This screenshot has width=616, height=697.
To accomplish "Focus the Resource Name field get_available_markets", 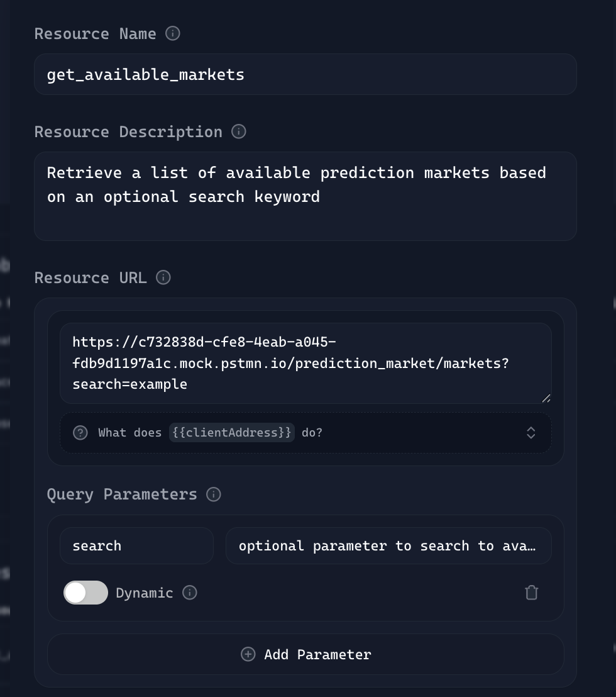I will point(305,74).
